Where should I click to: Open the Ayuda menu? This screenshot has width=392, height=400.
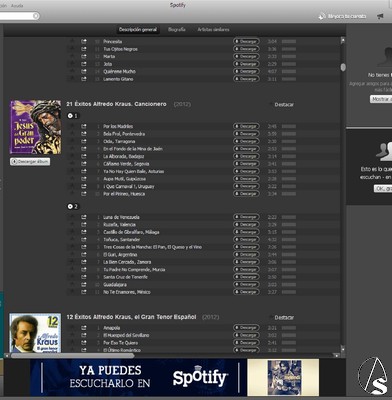[x=17, y=6]
